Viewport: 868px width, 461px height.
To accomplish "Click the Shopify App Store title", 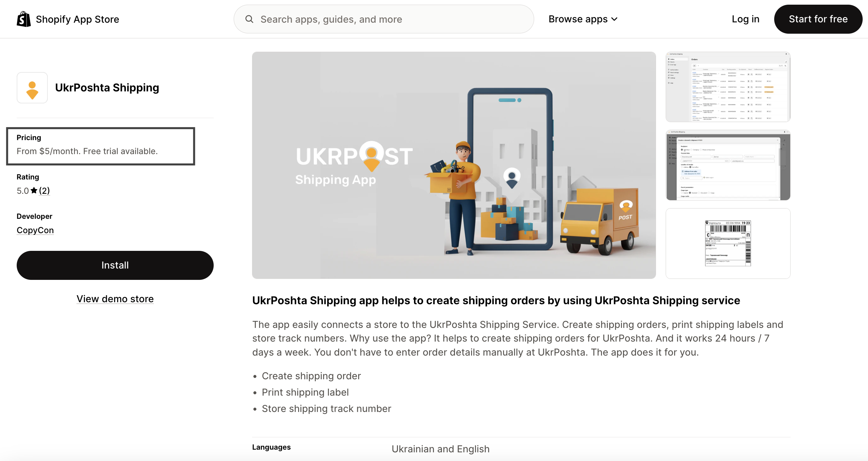I will tap(77, 19).
